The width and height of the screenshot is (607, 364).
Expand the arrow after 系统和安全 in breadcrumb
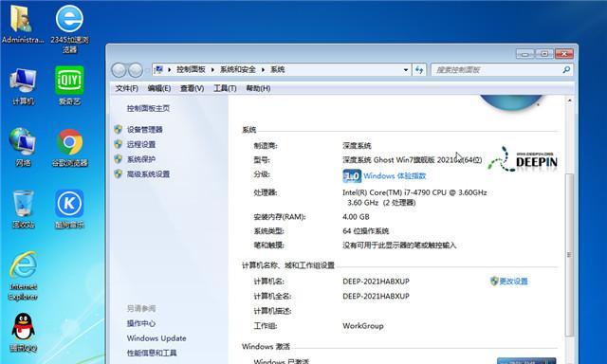[x=263, y=69]
